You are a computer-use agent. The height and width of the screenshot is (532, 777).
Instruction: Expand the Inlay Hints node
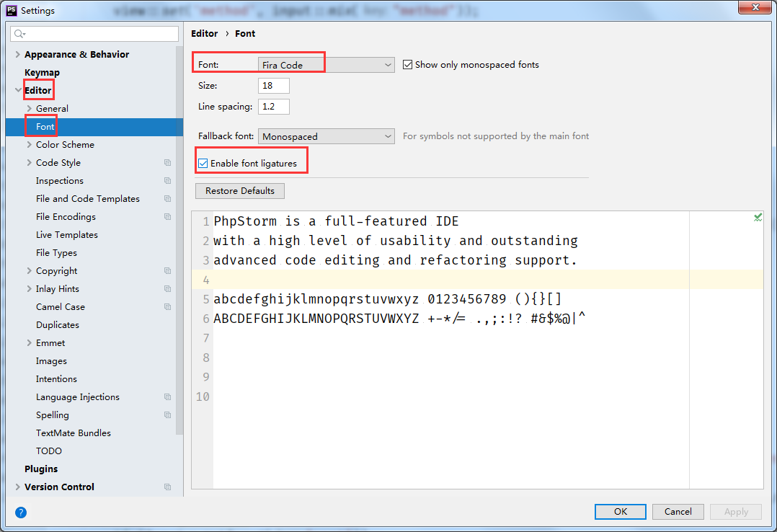30,288
